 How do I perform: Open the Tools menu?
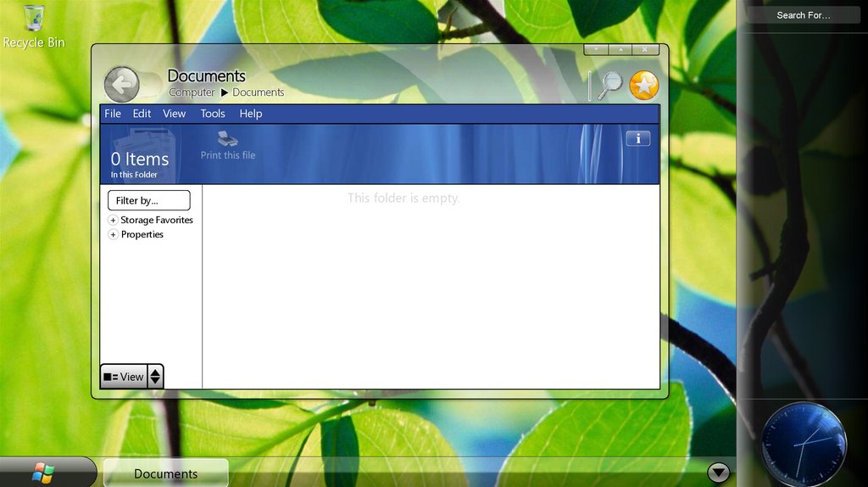click(213, 114)
